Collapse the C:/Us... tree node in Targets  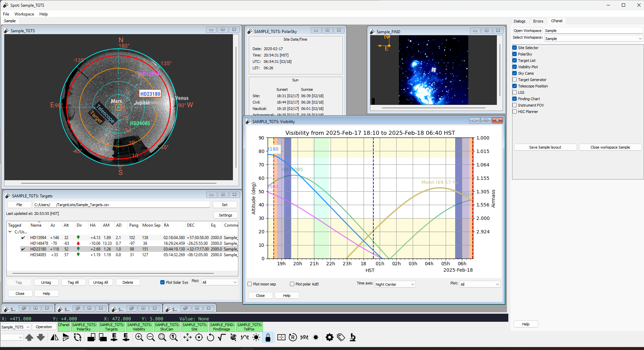pos(10,232)
